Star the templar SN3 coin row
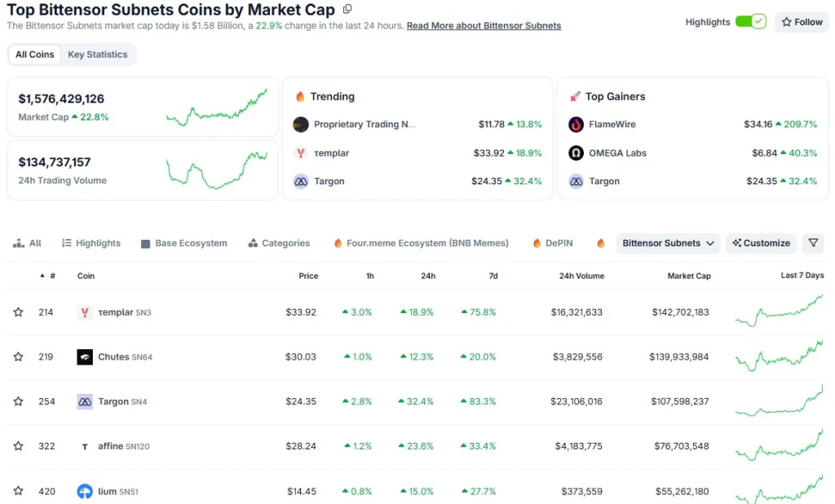Image resolution: width=835 pixels, height=504 pixels. click(19, 312)
